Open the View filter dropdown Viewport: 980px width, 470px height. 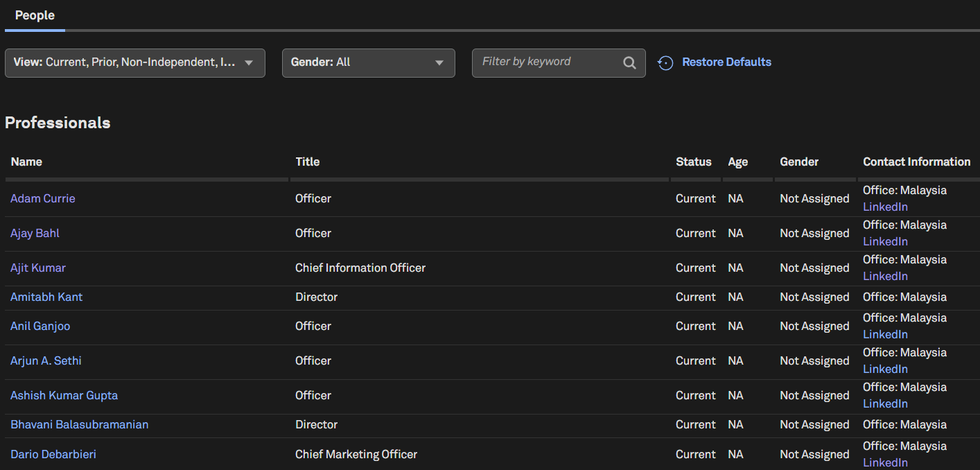click(x=135, y=62)
